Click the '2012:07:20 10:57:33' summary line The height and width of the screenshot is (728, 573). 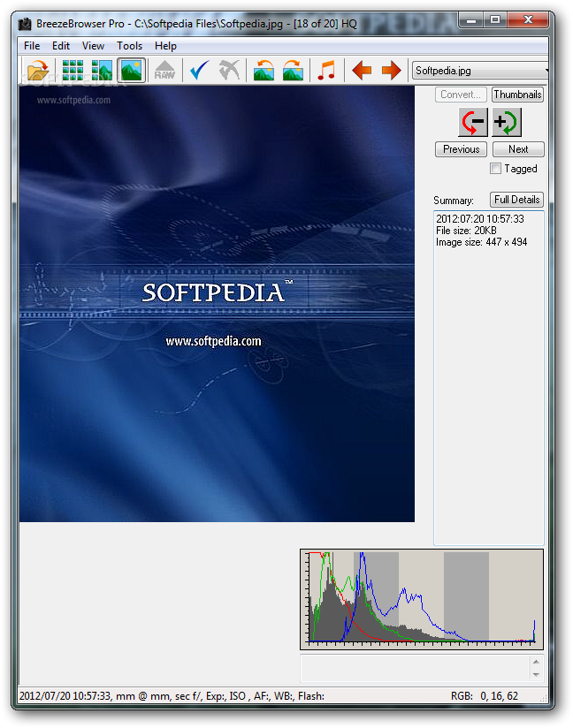tap(479, 219)
